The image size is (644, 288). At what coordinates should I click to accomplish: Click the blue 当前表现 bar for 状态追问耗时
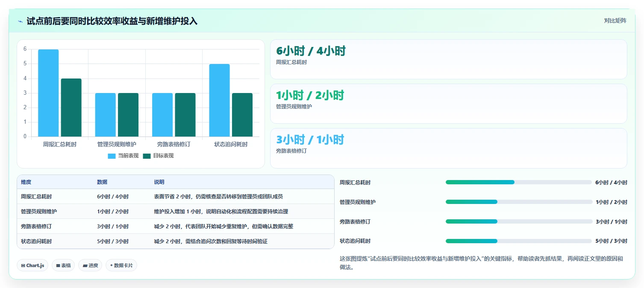[x=219, y=100]
